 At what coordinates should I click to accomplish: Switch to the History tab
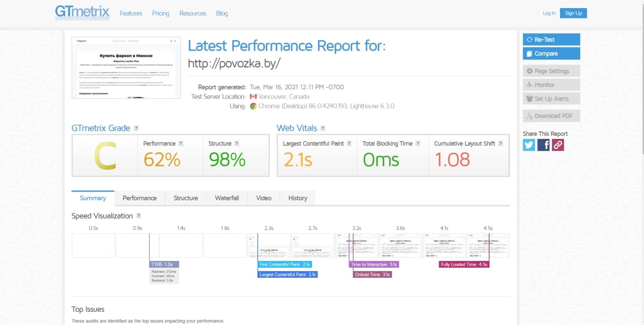point(298,198)
